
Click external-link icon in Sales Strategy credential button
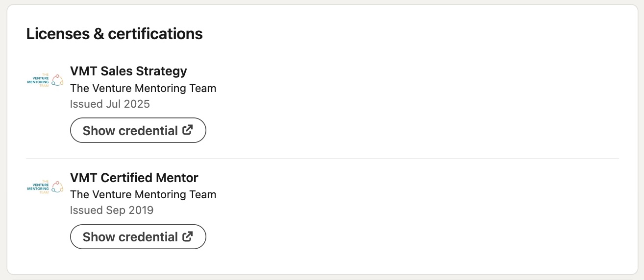point(187,130)
